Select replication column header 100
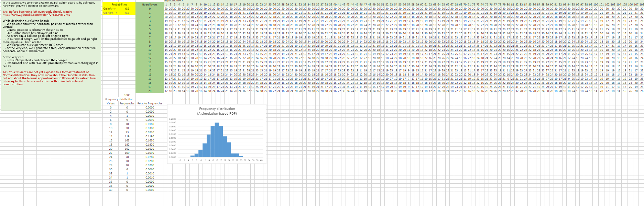The image size is (644, 206). coord(596,4)
